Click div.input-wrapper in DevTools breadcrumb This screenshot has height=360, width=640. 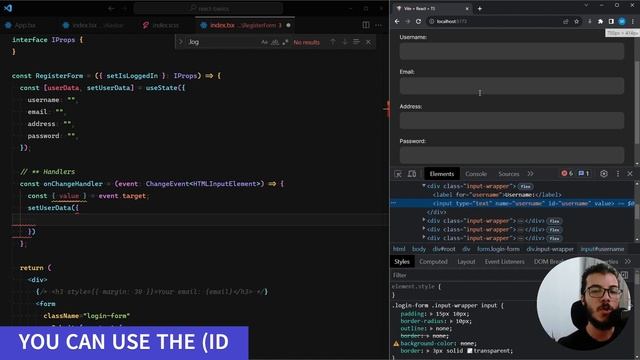point(550,249)
